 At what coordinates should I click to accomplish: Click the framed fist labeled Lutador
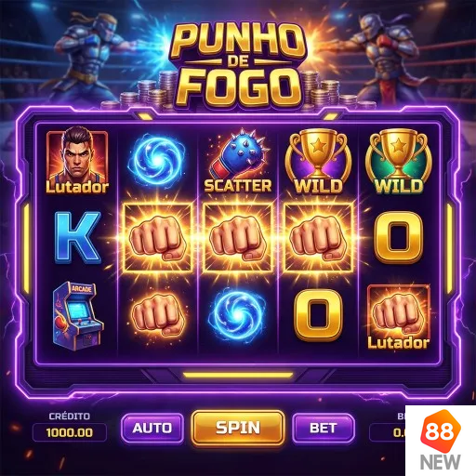tap(399, 317)
